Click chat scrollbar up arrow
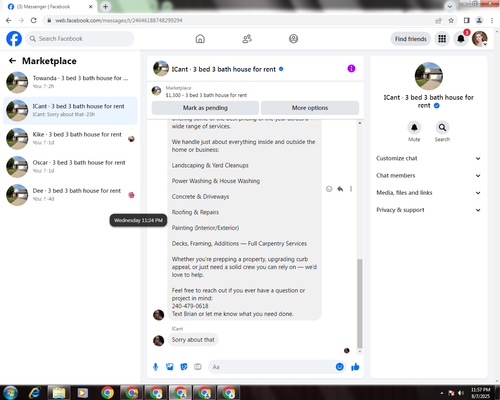500x400 pixels. point(360,123)
